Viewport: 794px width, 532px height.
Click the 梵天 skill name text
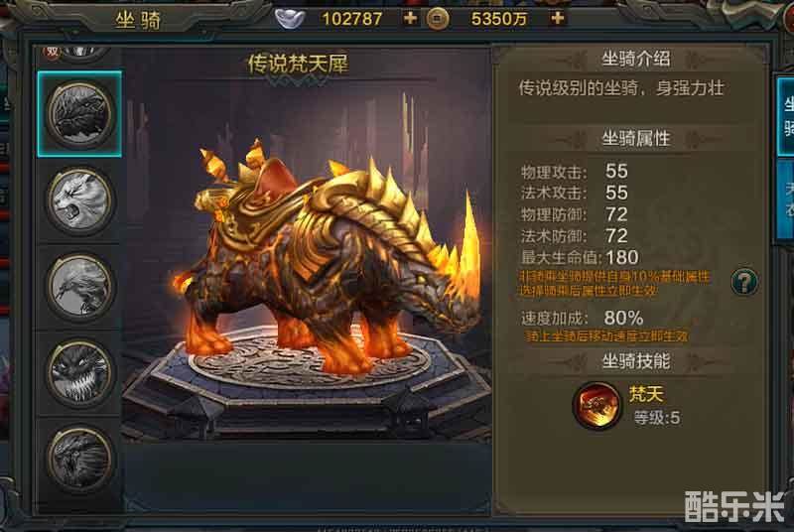pyautogui.click(x=646, y=394)
